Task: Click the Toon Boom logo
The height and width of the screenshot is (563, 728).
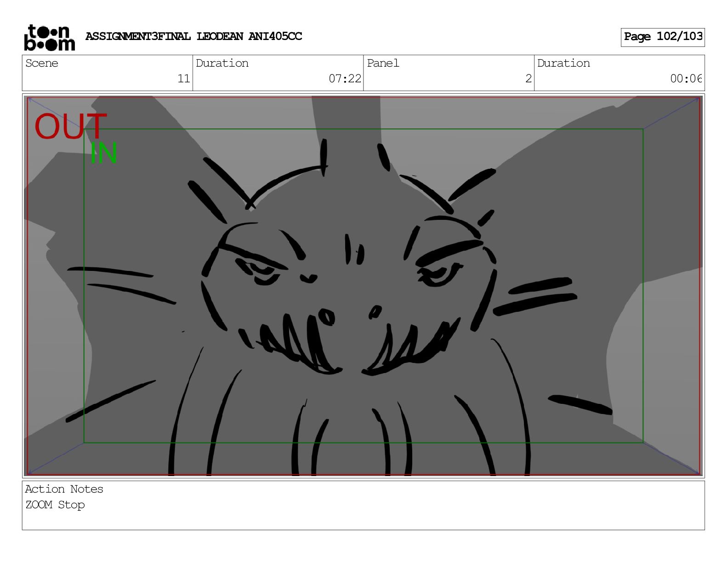Action: [49, 37]
